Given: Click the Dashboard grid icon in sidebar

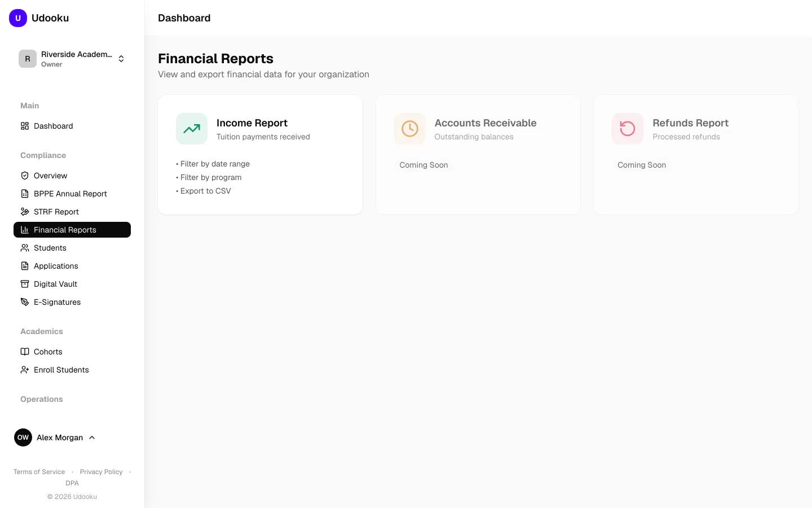Looking at the screenshot, I should [x=25, y=126].
